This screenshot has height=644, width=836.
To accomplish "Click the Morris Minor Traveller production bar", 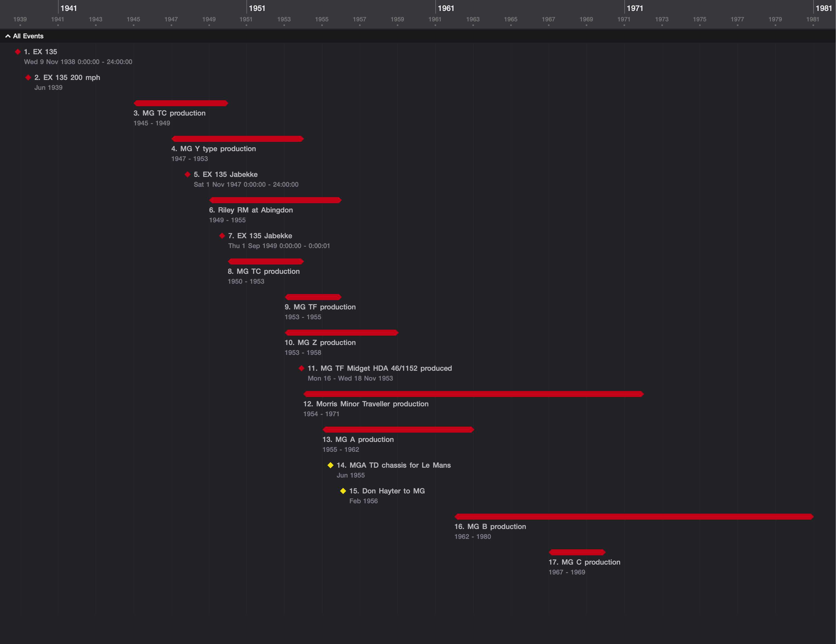I will pos(473,394).
